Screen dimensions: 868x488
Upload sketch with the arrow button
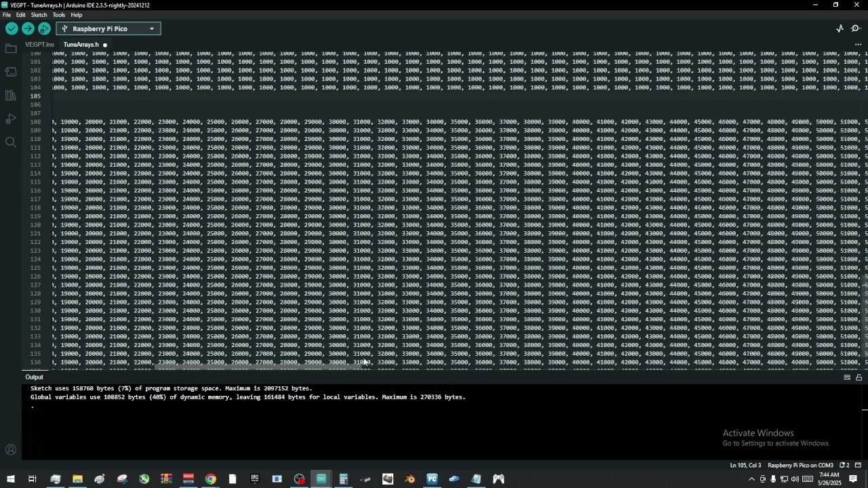tap(28, 28)
